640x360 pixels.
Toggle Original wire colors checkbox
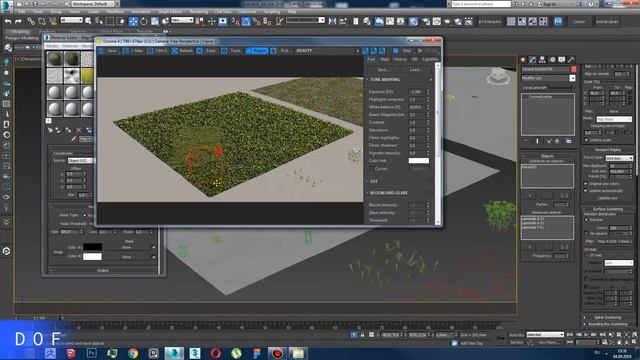click(586, 184)
